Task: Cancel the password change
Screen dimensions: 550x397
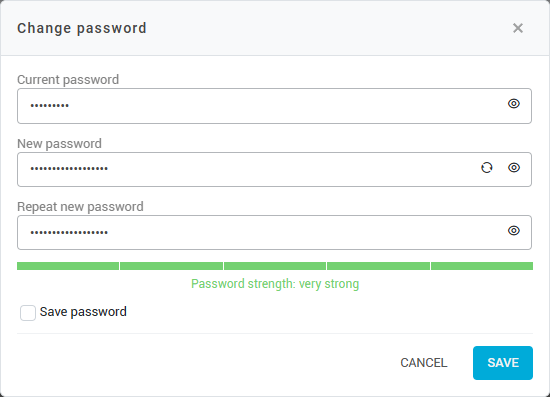Action: coord(424,363)
